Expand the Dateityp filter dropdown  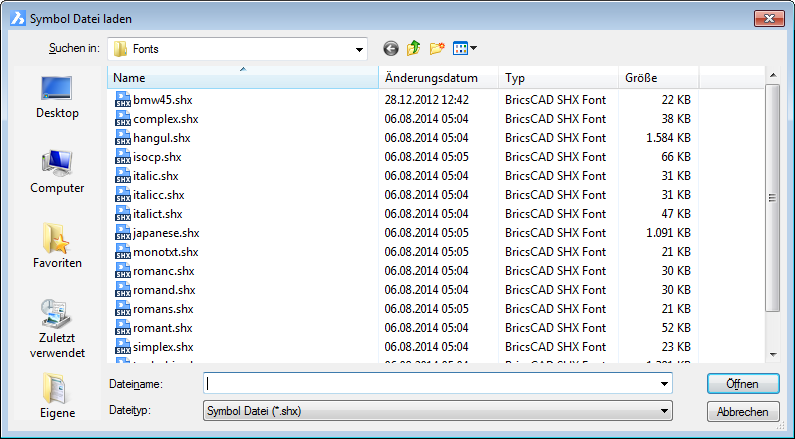point(664,410)
